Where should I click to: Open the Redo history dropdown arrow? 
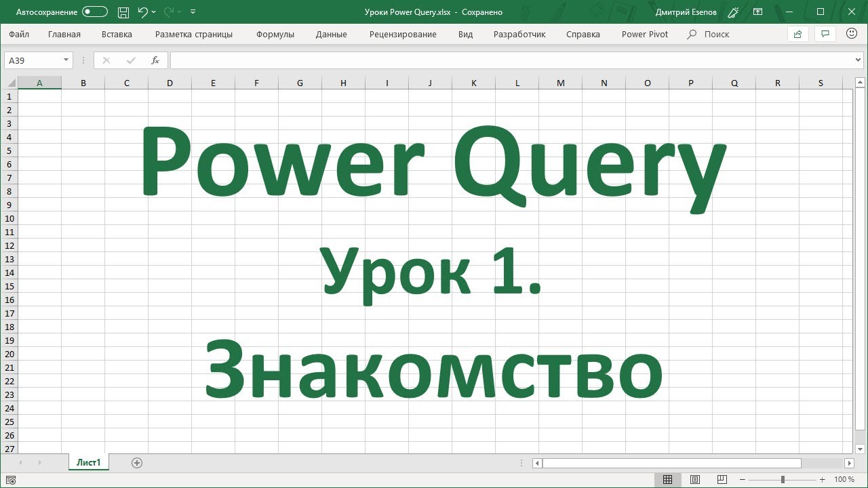[180, 12]
